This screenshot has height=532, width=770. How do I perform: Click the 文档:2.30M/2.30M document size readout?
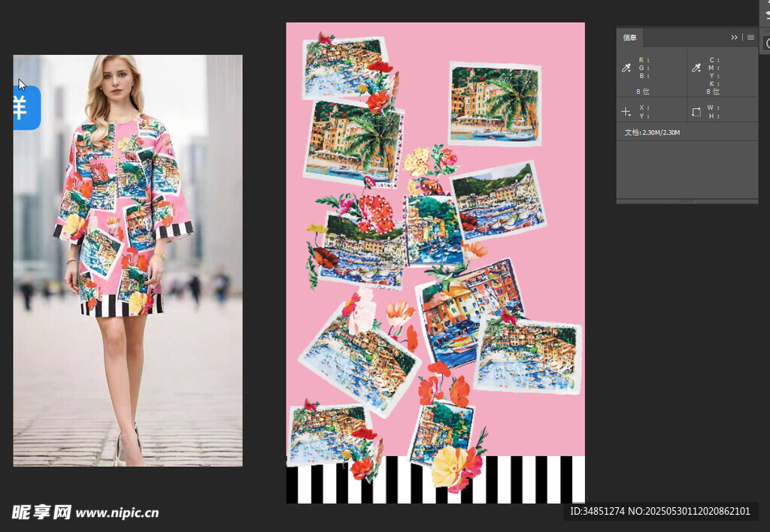pos(651,132)
